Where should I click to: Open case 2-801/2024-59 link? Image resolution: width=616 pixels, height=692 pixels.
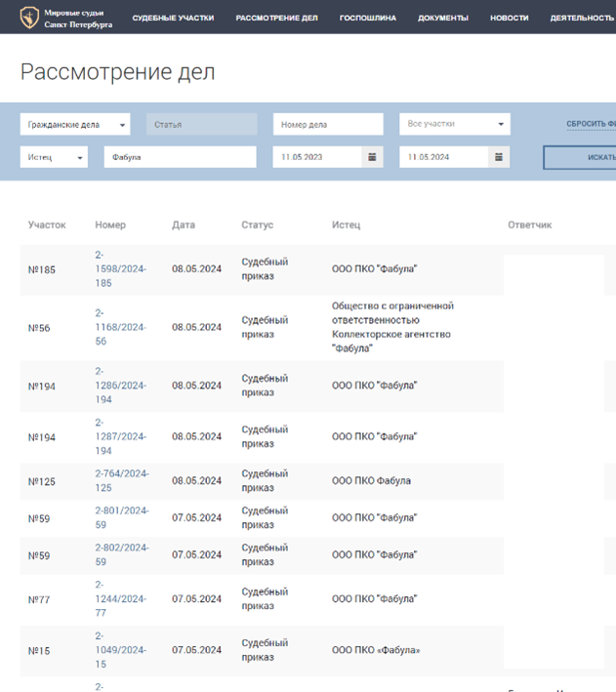pyautogui.click(x=122, y=517)
